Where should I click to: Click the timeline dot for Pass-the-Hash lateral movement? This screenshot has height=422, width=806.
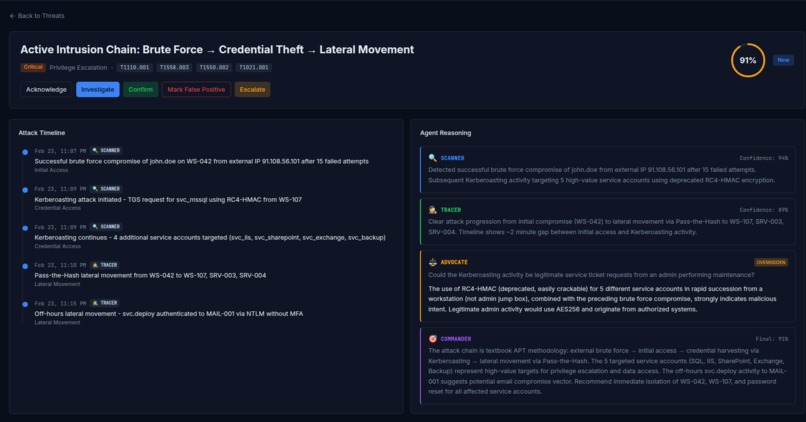(25, 266)
